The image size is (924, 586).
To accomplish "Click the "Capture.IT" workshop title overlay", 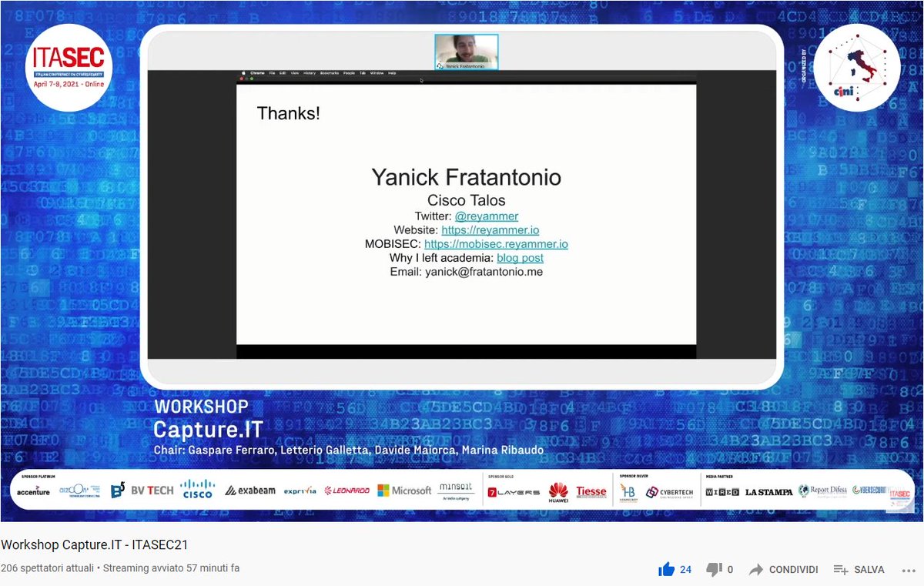I will [208, 429].
